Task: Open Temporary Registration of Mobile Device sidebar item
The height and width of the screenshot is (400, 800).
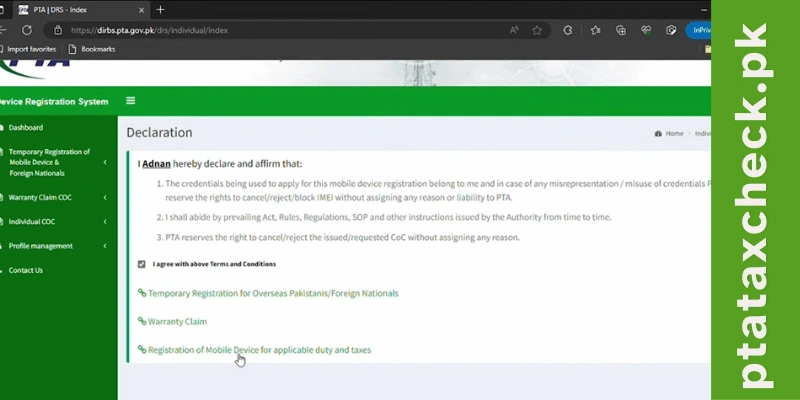Action: (49, 162)
